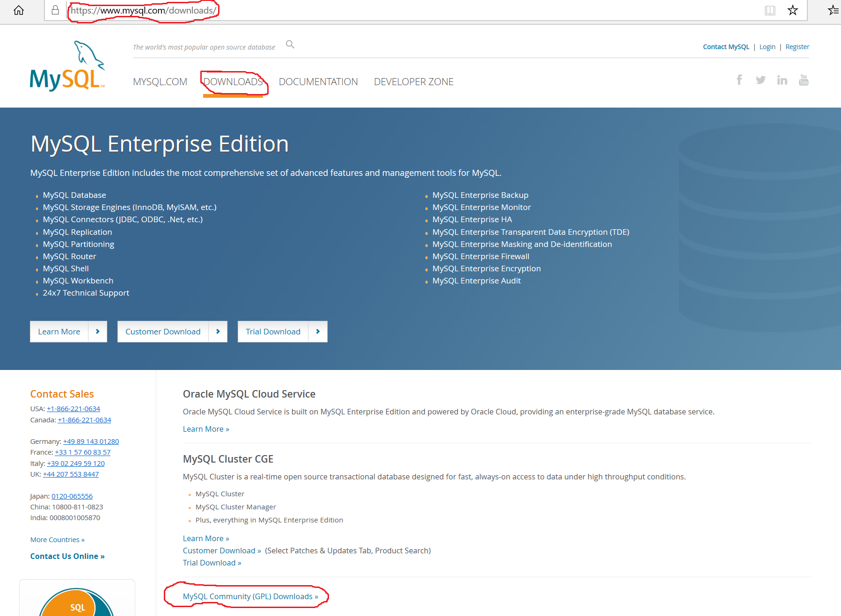841x616 pixels.
Task: Click the UK phone number link
Action: [x=71, y=474]
